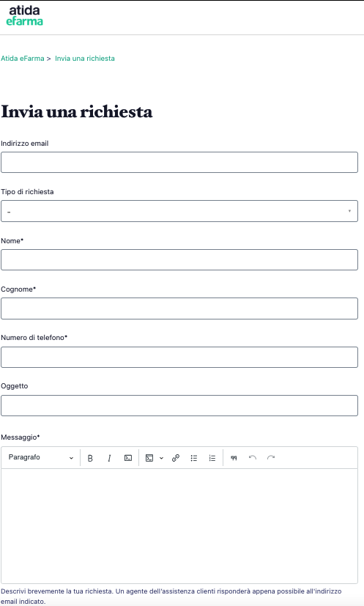Toggle italic formatting in message editor

[109, 458]
